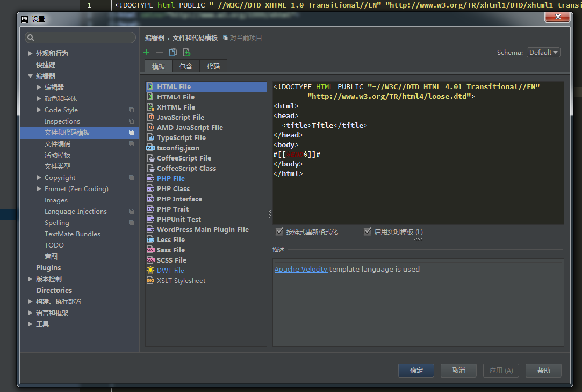Click the Reset to default template icon

186,52
